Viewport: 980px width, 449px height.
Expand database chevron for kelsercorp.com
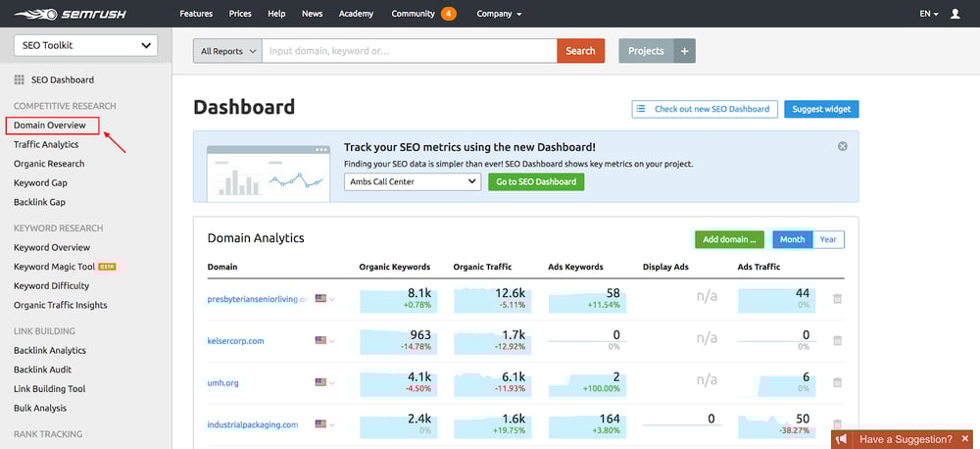[332, 341]
